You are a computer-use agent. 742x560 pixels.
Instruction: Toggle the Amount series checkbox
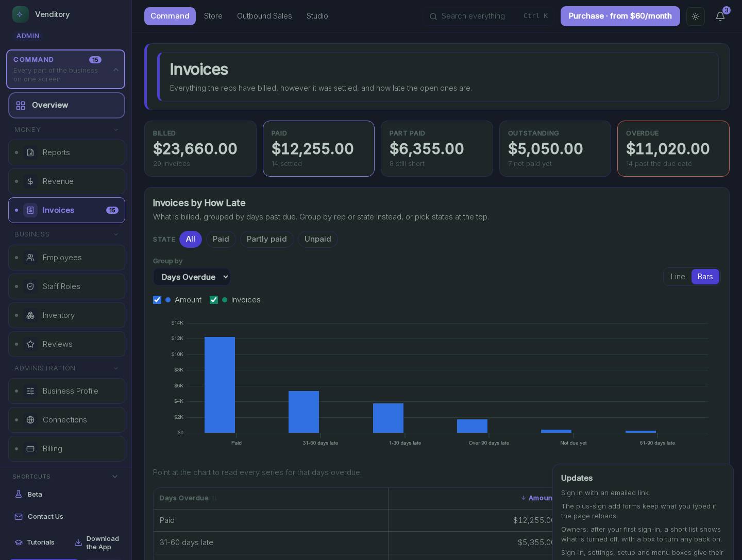point(157,300)
